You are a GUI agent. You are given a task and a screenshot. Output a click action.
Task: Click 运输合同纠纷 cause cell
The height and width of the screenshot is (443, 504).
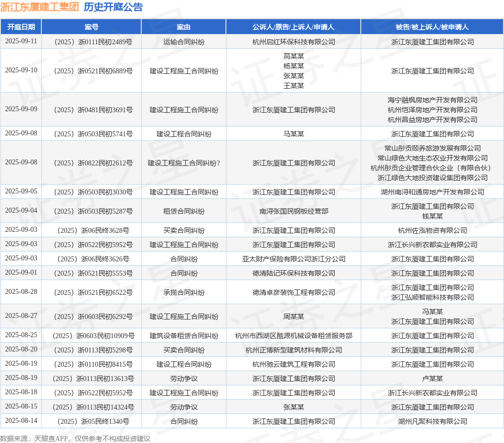[x=184, y=42]
